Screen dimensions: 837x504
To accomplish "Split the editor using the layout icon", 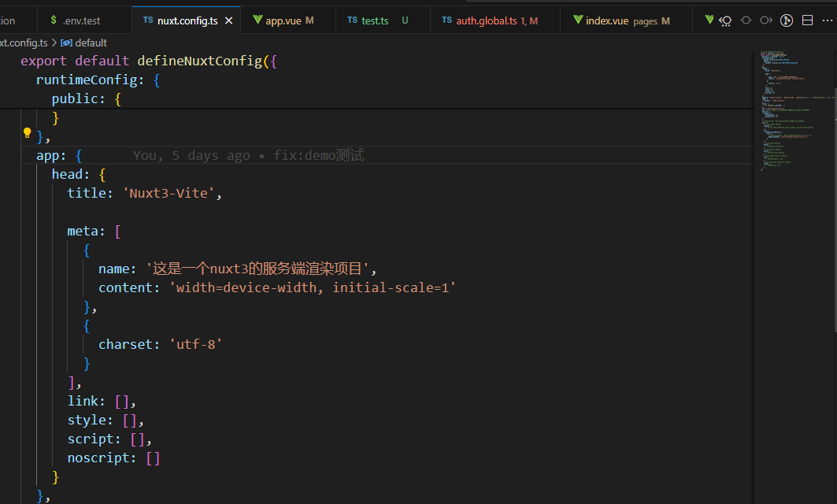I will 807,20.
